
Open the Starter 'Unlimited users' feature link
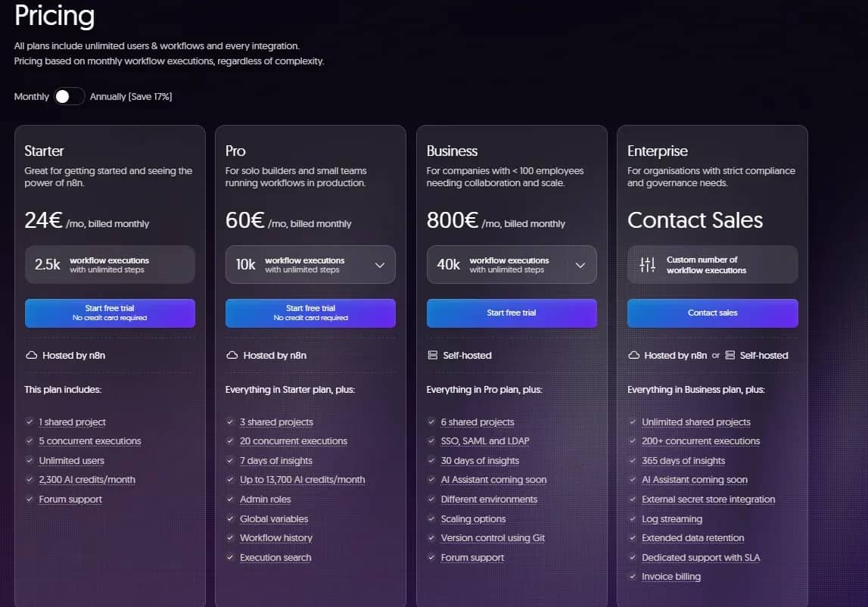71,461
